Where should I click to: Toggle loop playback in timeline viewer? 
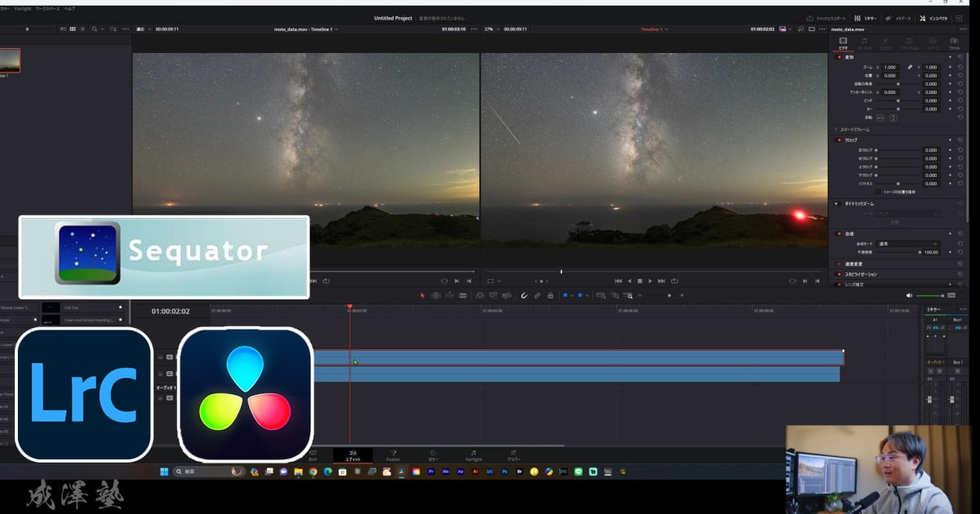(x=675, y=281)
